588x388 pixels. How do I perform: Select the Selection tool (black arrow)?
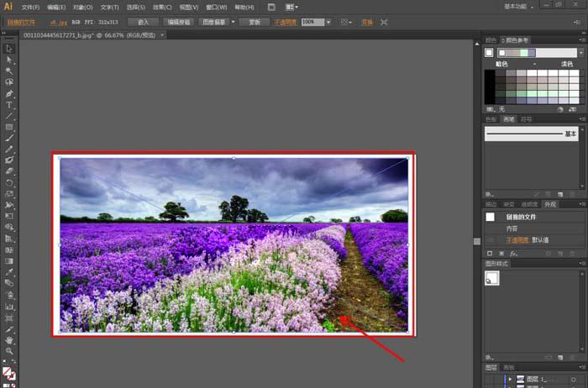coord(9,49)
